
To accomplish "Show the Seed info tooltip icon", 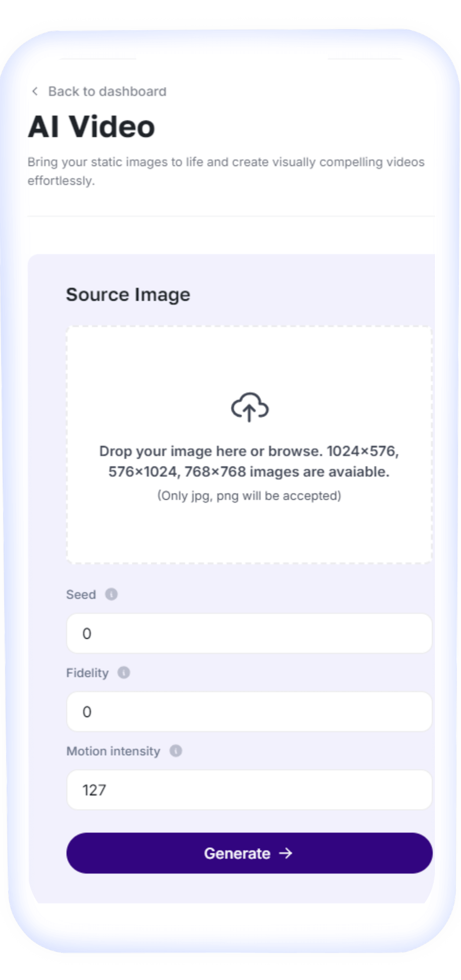I will [x=111, y=594].
